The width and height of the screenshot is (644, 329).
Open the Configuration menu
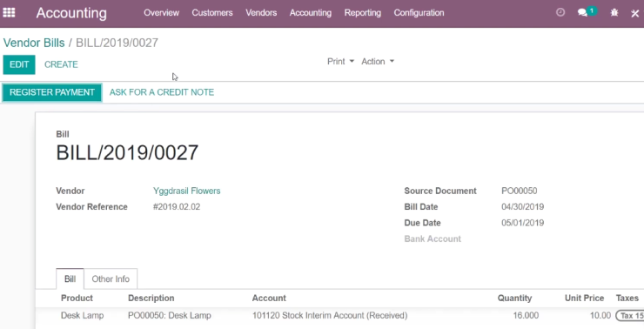(419, 13)
